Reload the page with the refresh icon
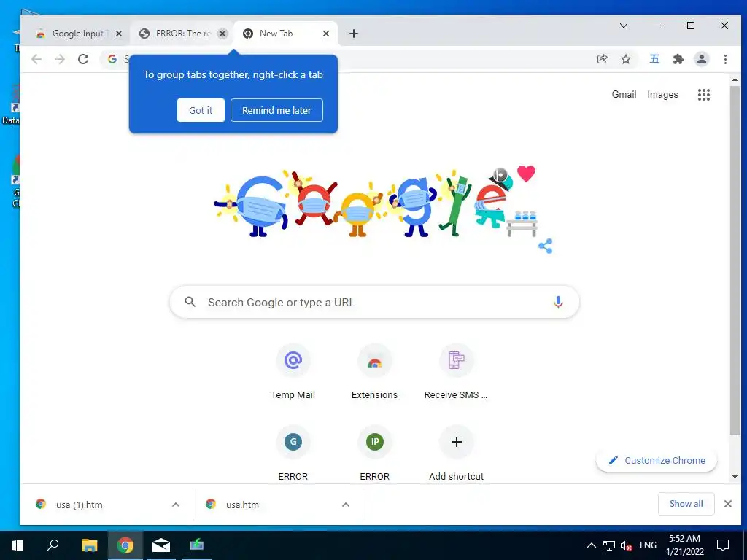This screenshot has width=747, height=560. pos(83,59)
